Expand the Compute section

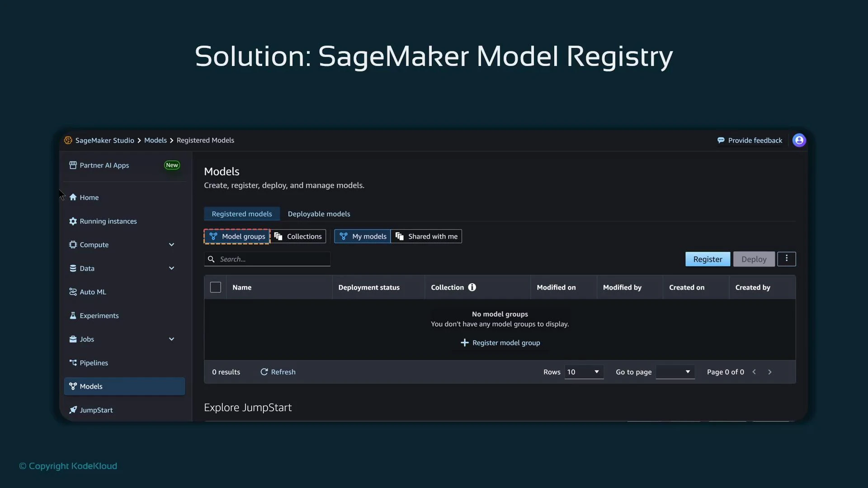pos(171,244)
